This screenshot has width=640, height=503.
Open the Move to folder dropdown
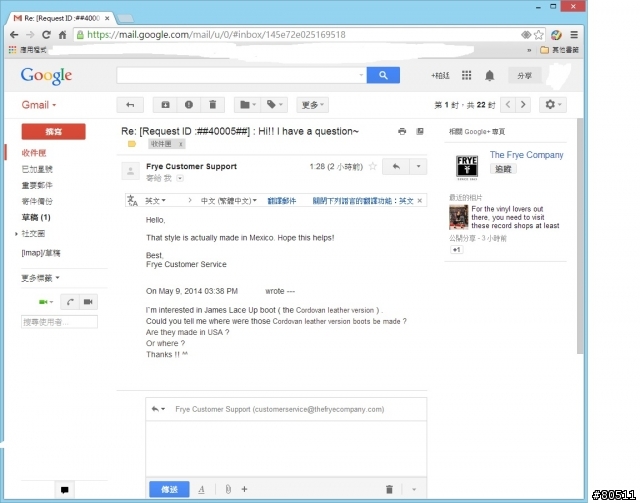247,105
